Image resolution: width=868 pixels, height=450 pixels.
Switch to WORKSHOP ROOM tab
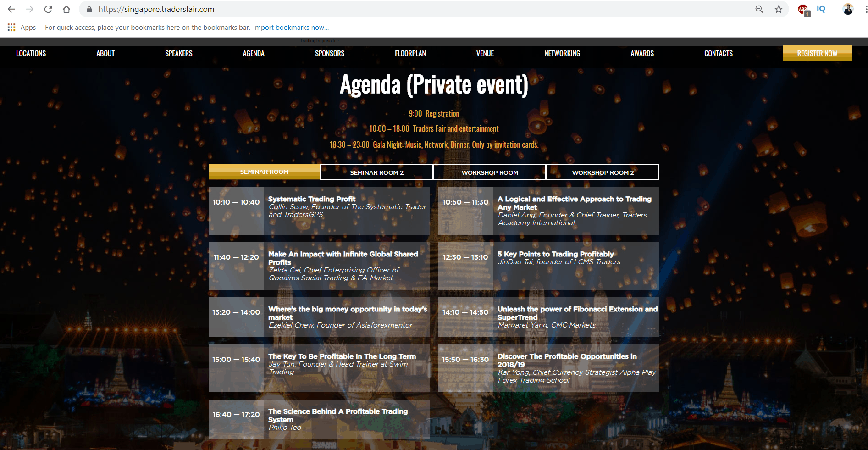(490, 172)
